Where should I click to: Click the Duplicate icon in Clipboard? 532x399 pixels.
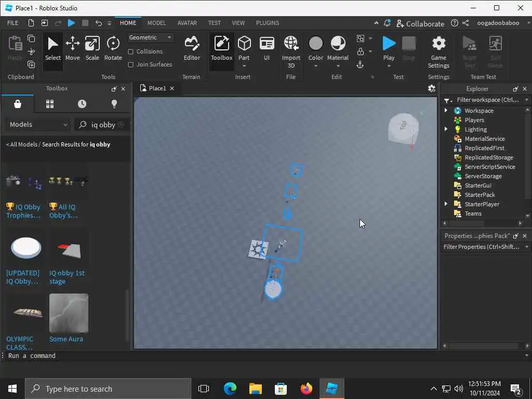pyautogui.click(x=31, y=64)
